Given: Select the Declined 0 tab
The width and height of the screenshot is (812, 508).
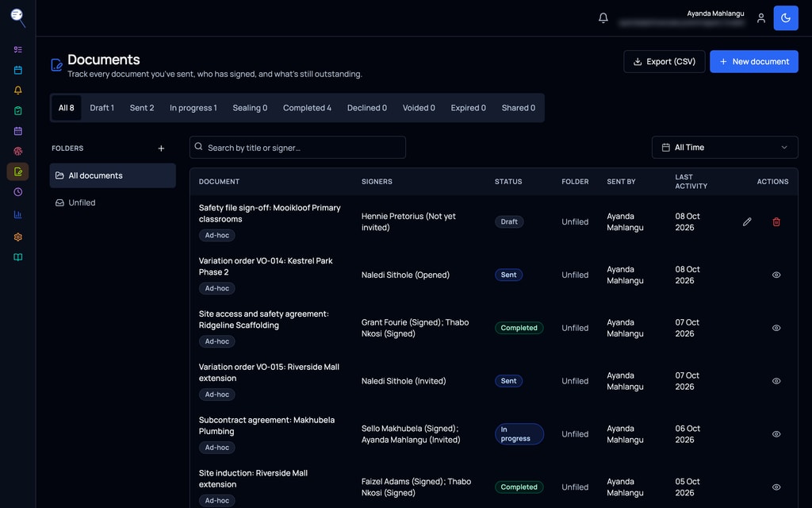Looking at the screenshot, I should [366, 108].
